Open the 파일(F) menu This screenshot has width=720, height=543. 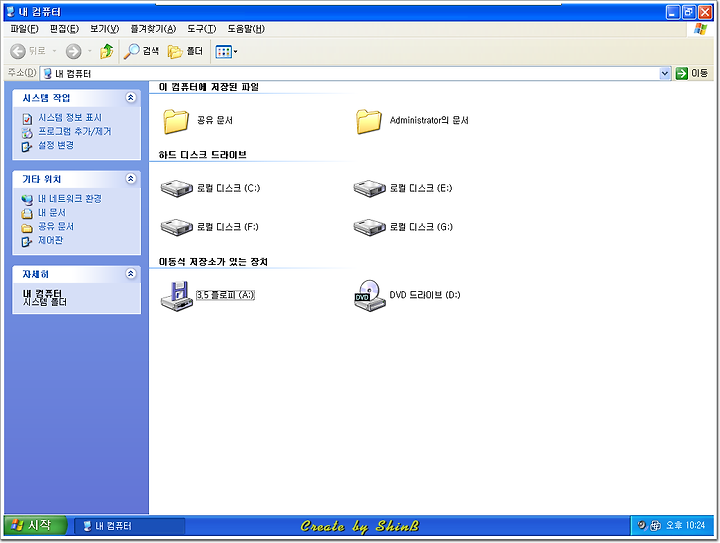[24, 29]
